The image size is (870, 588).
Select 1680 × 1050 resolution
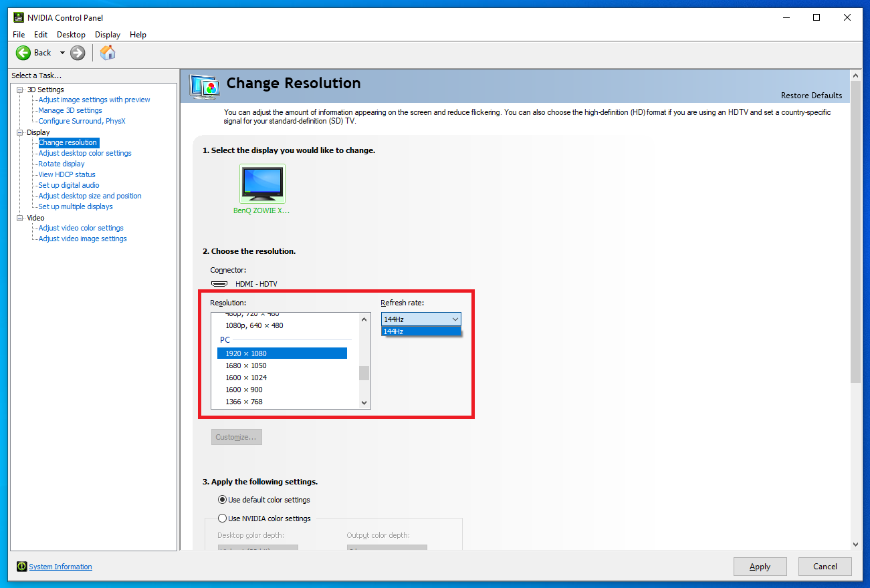[x=246, y=365]
